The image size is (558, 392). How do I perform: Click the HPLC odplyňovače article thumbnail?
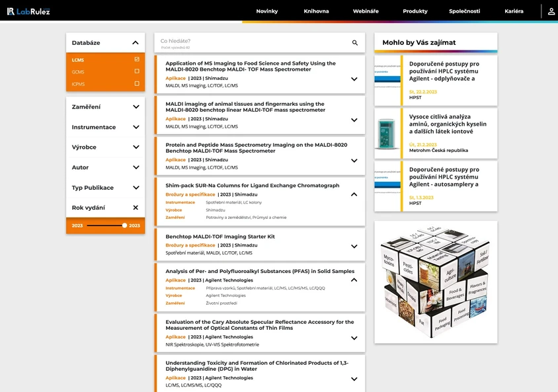[x=387, y=81]
